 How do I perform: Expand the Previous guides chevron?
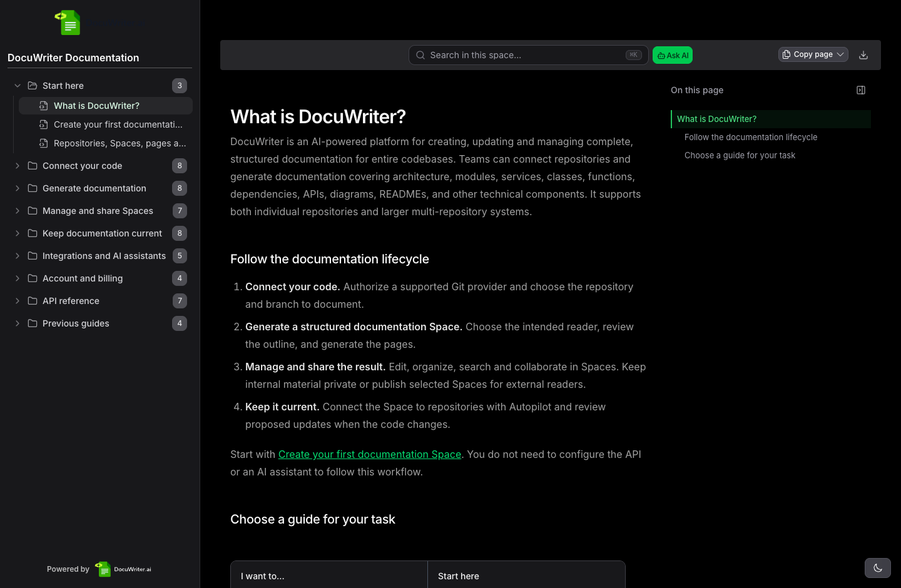coord(18,323)
